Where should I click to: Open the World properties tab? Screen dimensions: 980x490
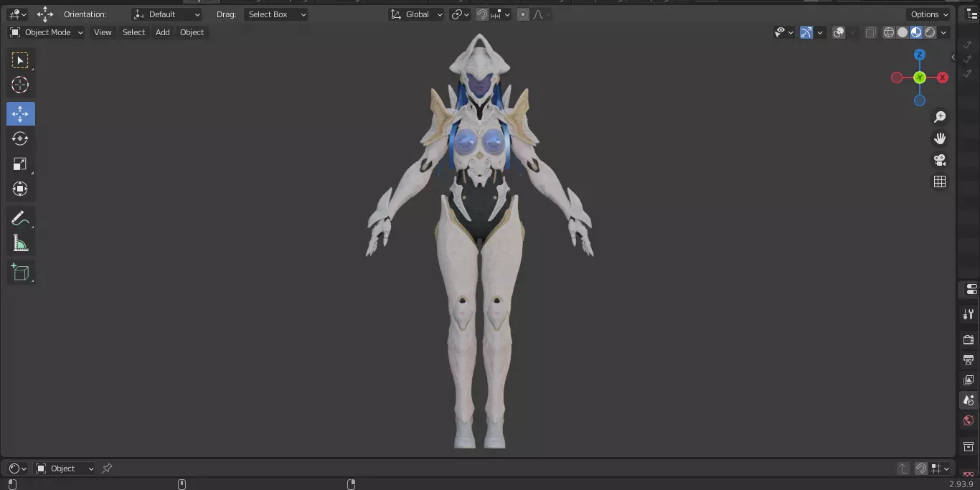(x=969, y=421)
